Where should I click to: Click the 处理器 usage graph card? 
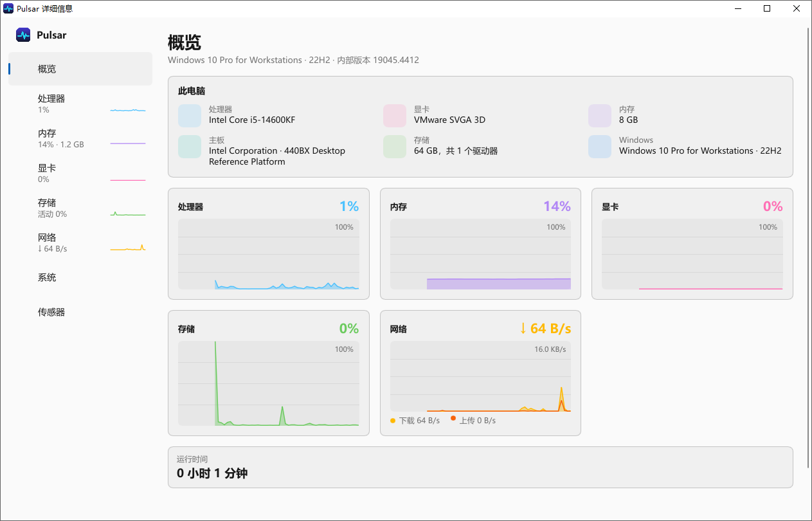pos(269,244)
